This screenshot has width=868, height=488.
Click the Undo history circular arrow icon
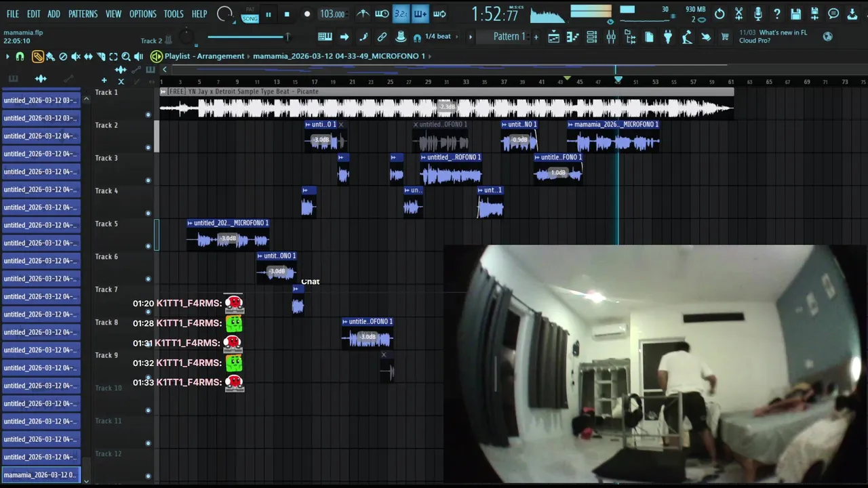click(x=719, y=14)
